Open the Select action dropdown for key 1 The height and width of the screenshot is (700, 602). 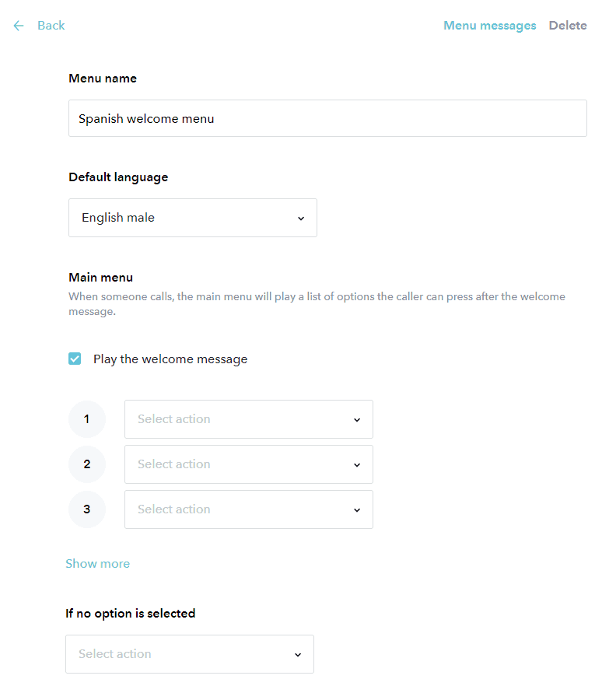tap(248, 419)
